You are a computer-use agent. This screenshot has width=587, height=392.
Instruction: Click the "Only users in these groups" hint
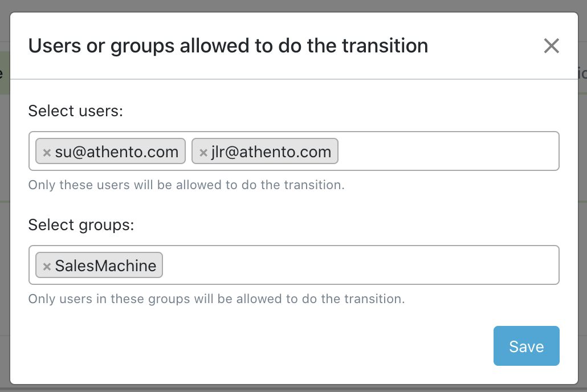tap(217, 299)
